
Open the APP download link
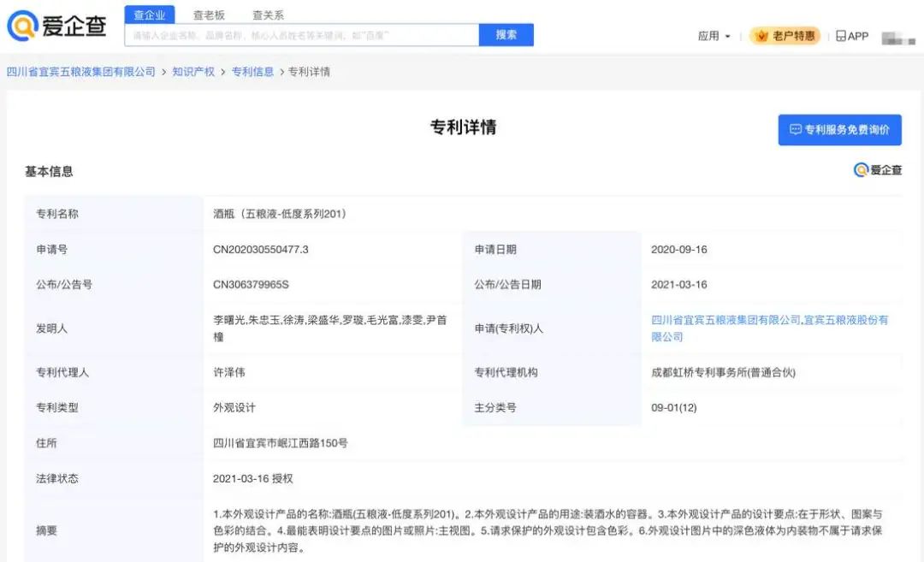(852, 36)
